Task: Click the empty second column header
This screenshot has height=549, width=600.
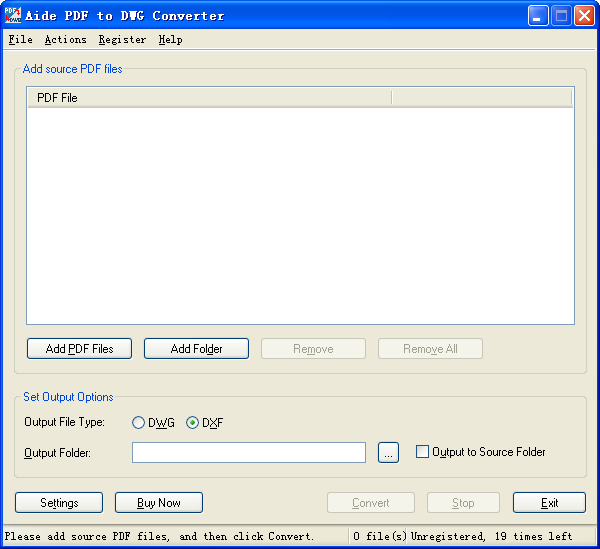Action: (x=482, y=98)
